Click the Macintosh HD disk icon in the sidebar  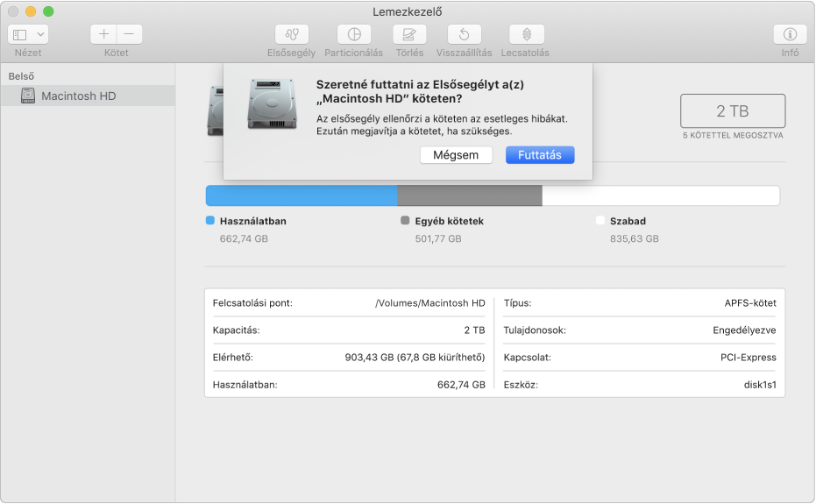point(28,96)
